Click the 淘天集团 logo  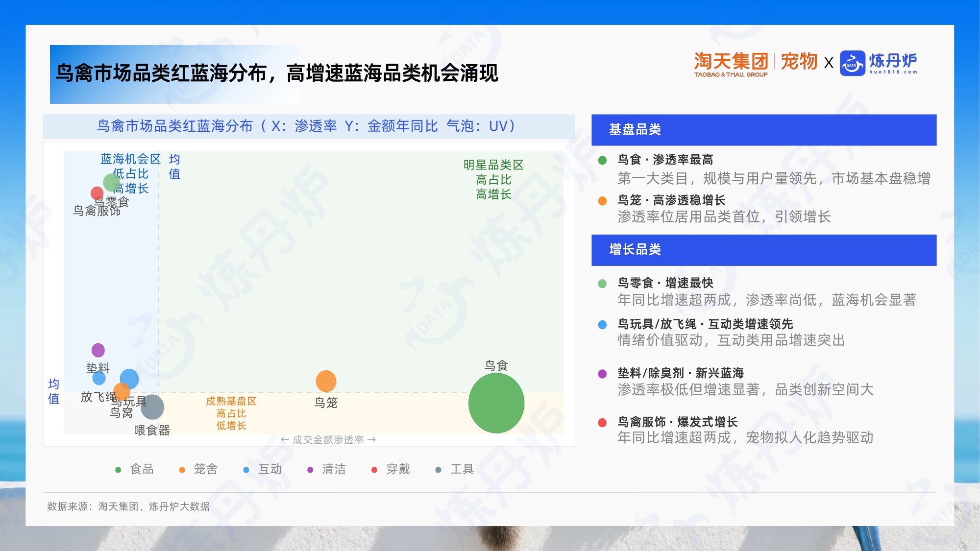coord(731,64)
